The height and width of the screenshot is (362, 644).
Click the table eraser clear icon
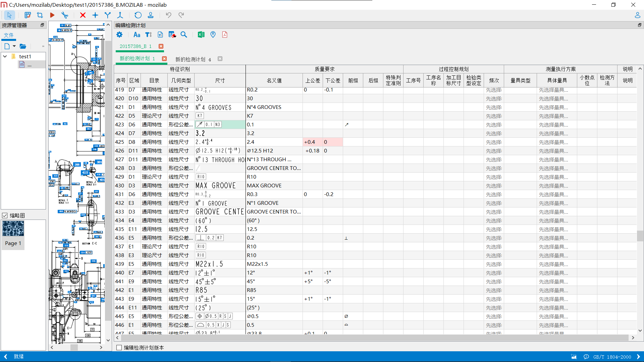[x=172, y=35]
